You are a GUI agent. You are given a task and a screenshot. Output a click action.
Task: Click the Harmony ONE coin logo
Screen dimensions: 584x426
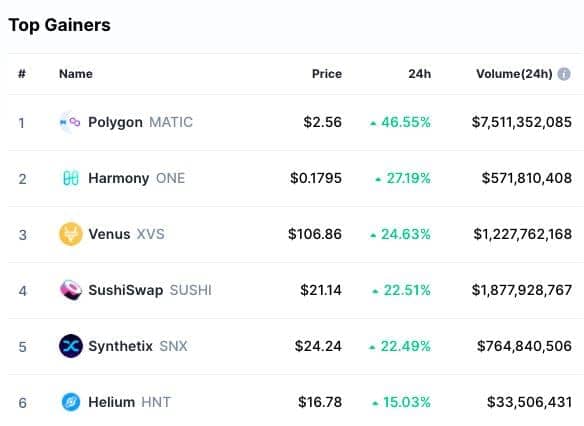(70, 178)
